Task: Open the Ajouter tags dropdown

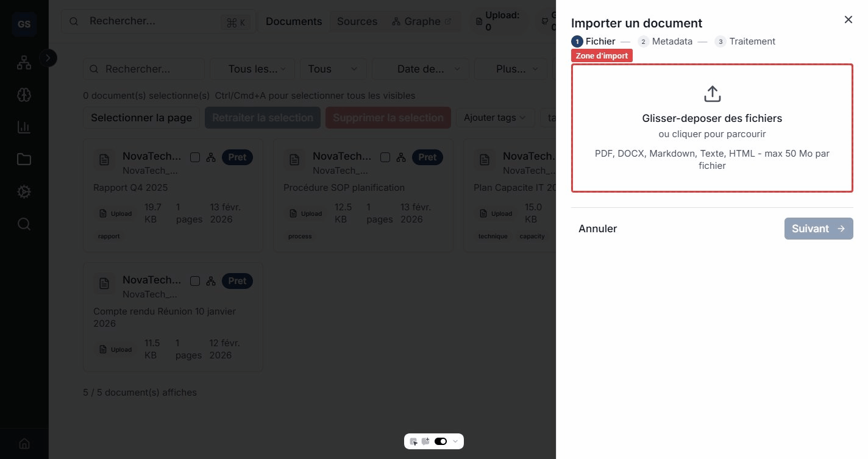Action: click(x=495, y=118)
